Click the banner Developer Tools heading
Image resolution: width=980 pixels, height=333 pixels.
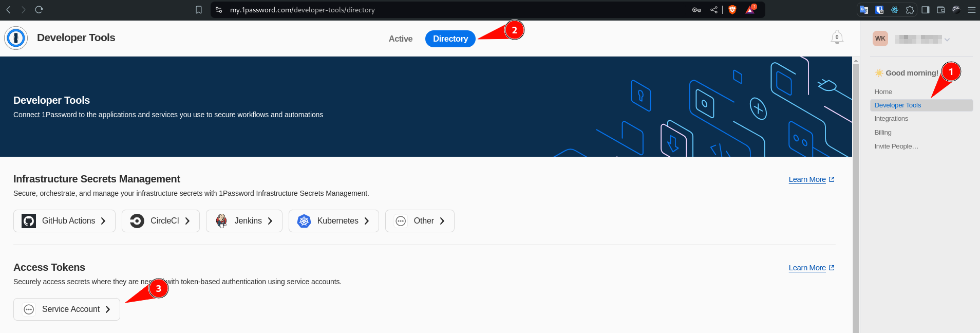pos(51,100)
